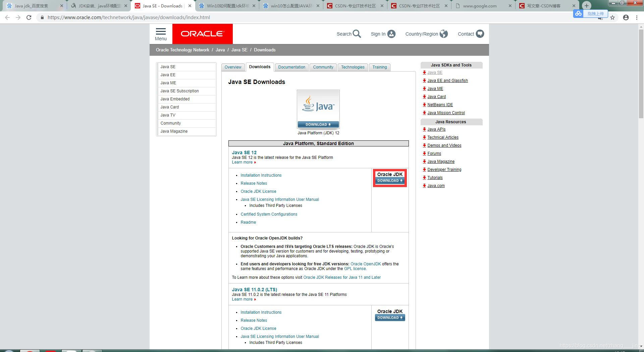Screen dimensions: 644x352
Task: Close the www.google.com tab
Action: [x=510, y=6]
